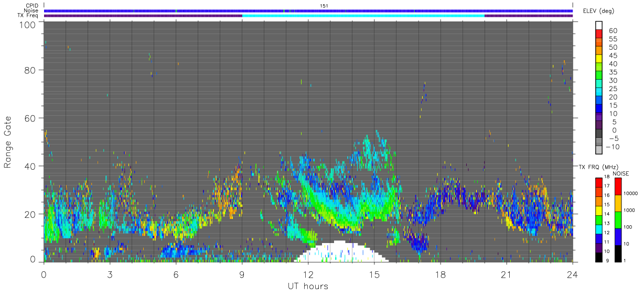
Task: Click the 'ELEV (deg)' legend title
Action: tap(598, 11)
